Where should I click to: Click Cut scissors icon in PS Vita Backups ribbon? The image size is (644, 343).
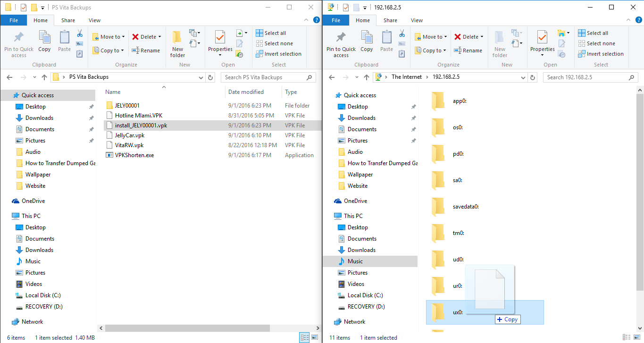pos(80,33)
